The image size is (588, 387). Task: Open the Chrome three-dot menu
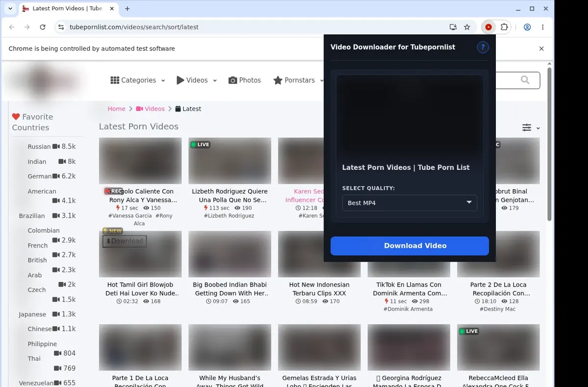543,27
